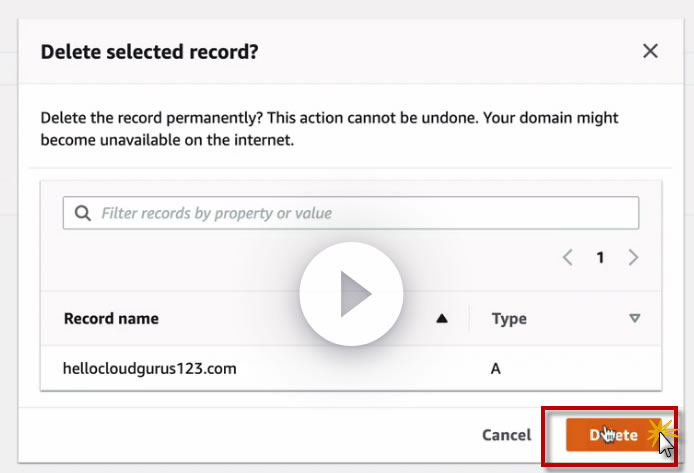The height and width of the screenshot is (473, 694).
Task: Select page number 1 in pagination
Action: tap(600, 257)
